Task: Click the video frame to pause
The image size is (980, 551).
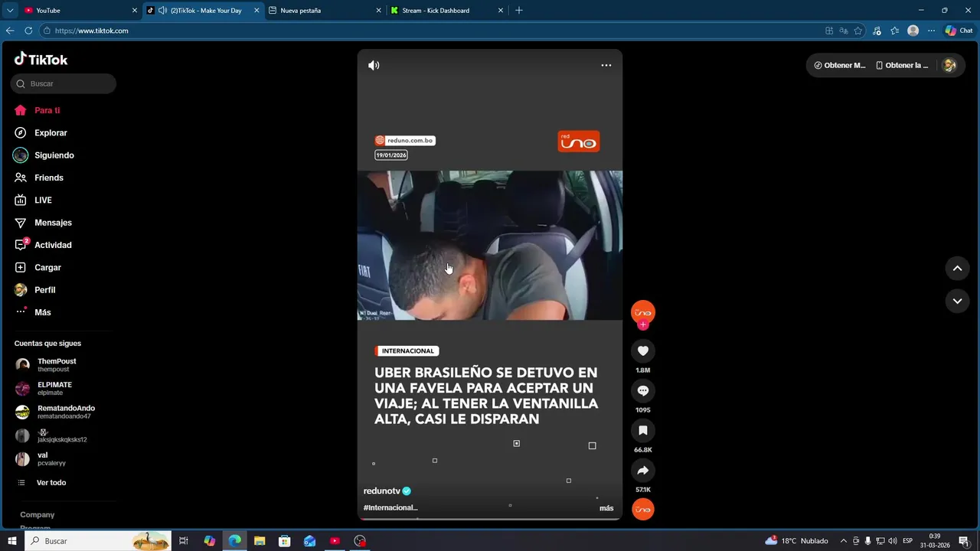Action: pyautogui.click(x=490, y=245)
